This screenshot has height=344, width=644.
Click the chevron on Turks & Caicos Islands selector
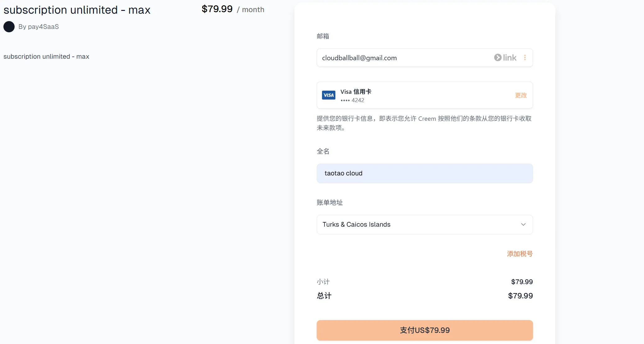(x=523, y=224)
